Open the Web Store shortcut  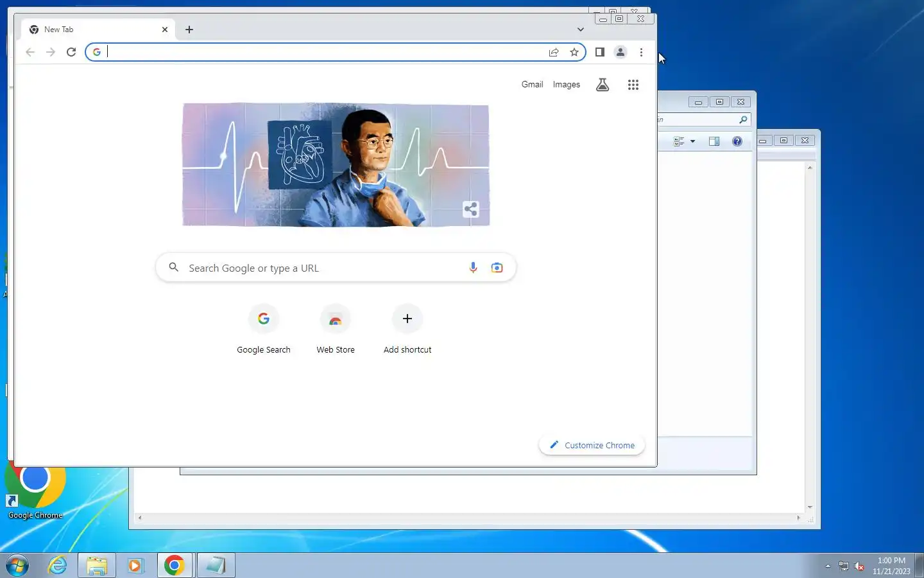[336, 329]
